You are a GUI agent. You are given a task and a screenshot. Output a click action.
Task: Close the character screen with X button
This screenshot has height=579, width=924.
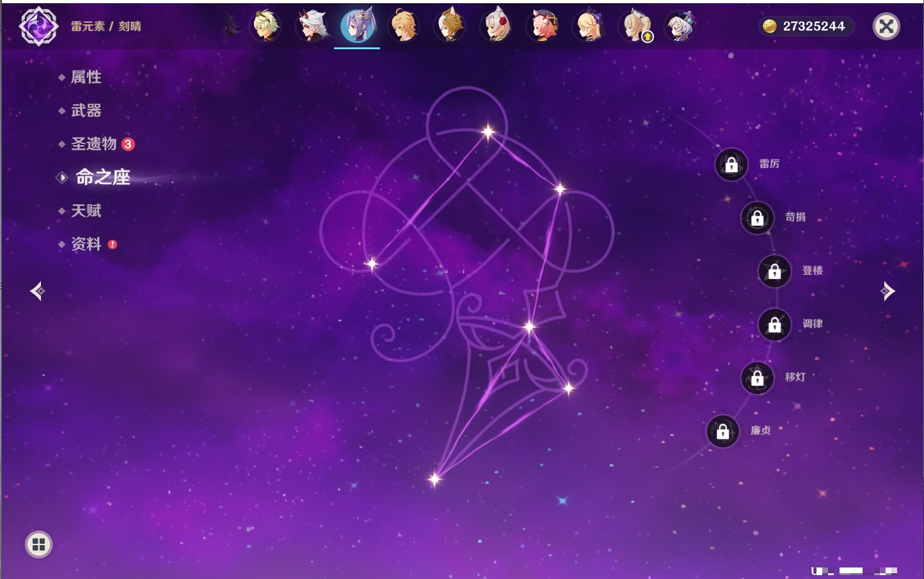tap(886, 26)
